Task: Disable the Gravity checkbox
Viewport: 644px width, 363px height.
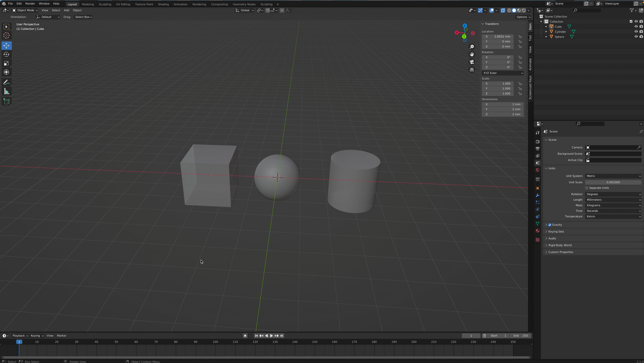Action: point(550,225)
